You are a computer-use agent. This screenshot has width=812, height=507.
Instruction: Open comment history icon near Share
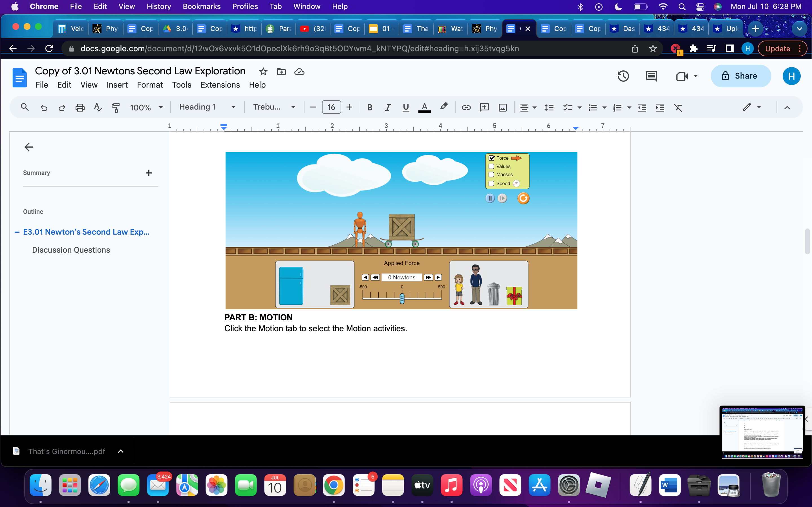point(651,76)
